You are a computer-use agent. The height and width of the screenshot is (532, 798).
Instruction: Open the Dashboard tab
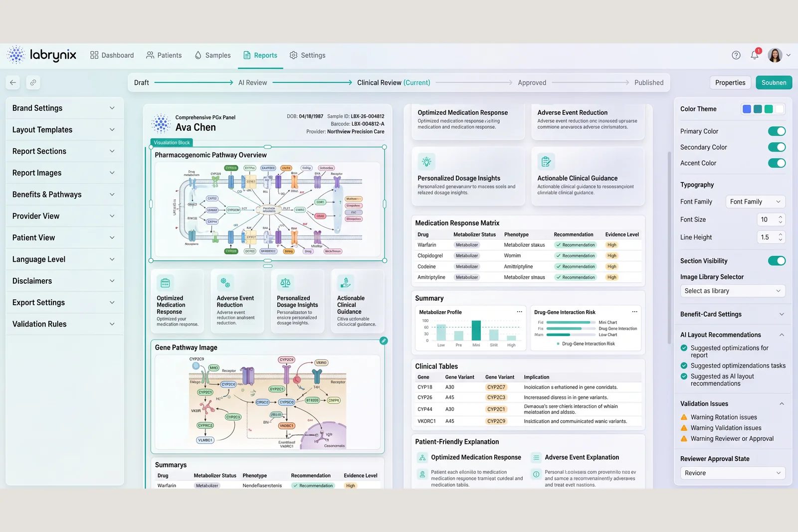(112, 55)
